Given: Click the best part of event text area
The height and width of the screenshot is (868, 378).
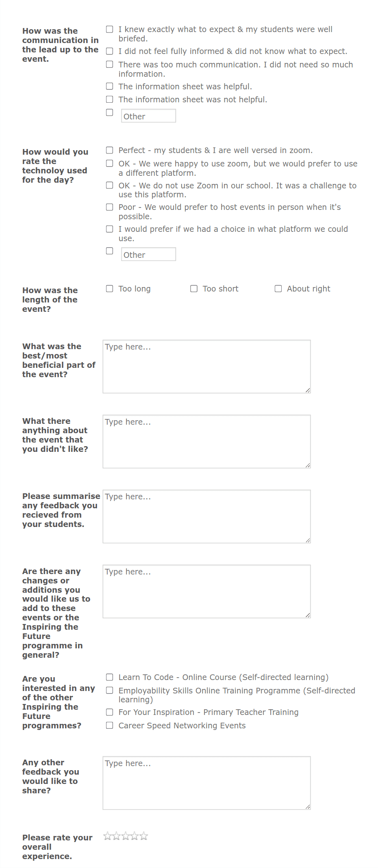Looking at the screenshot, I should click(206, 365).
